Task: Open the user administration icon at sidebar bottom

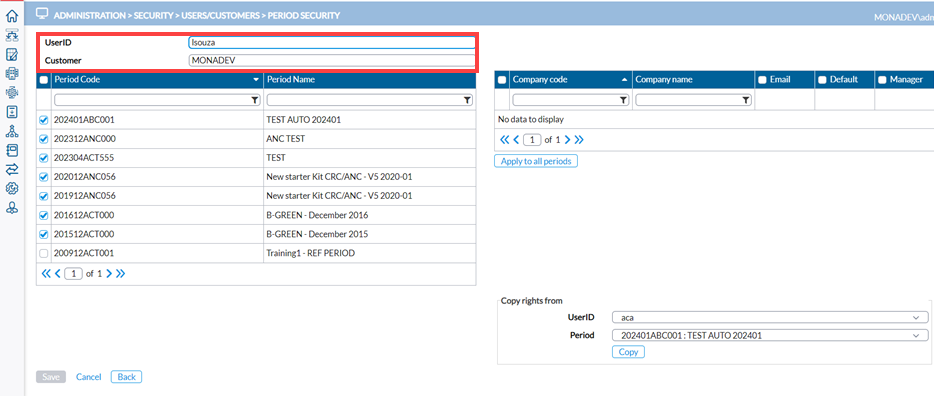Action: click(x=11, y=208)
